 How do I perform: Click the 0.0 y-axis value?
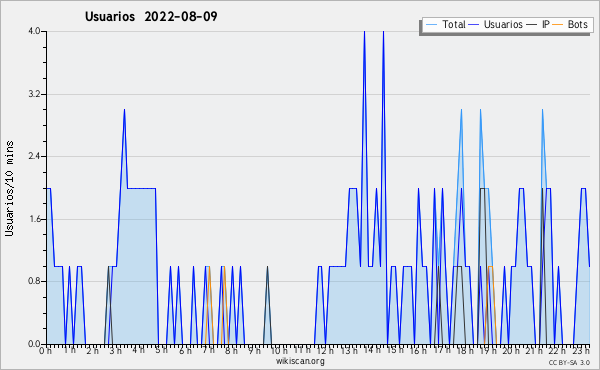(x=35, y=344)
